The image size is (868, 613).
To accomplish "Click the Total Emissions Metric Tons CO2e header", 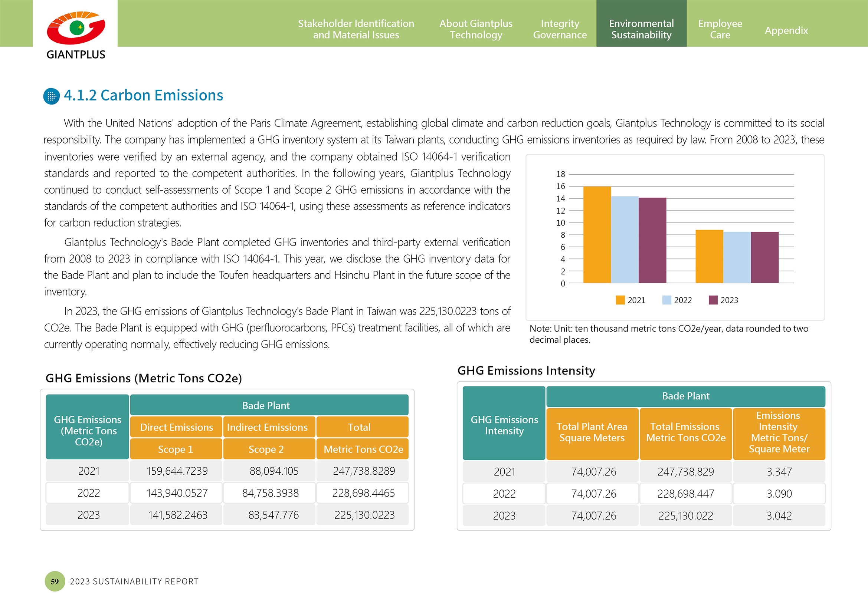I will click(x=685, y=434).
